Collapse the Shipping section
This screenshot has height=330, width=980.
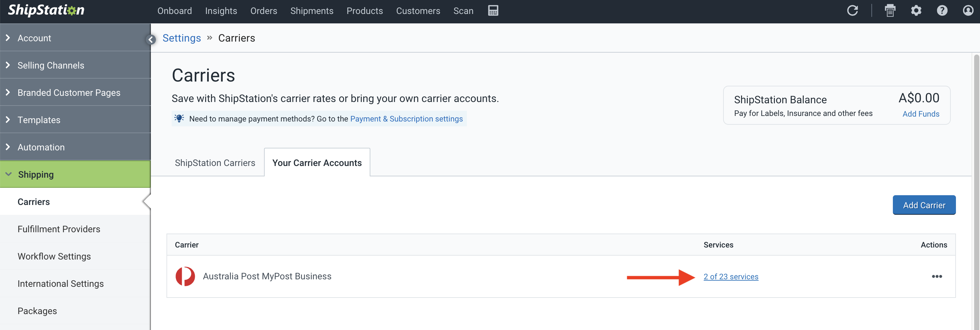(75, 174)
